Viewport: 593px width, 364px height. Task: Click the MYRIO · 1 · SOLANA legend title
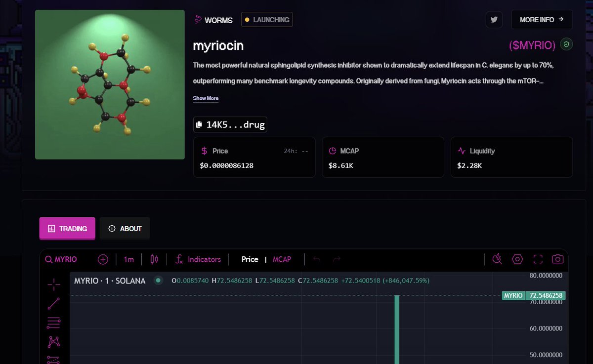(x=110, y=281)
